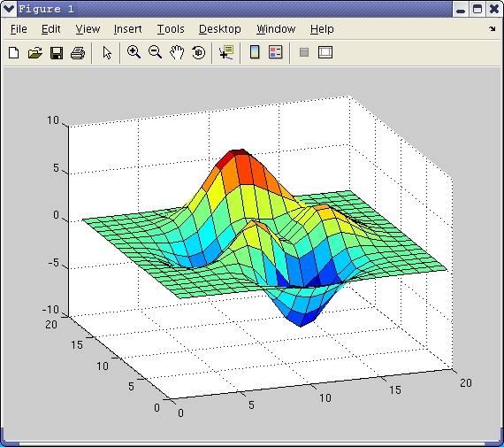The height and width of the screenshot is (447, 504).
Task: Print the figure via printer icon
Action: 78,53
